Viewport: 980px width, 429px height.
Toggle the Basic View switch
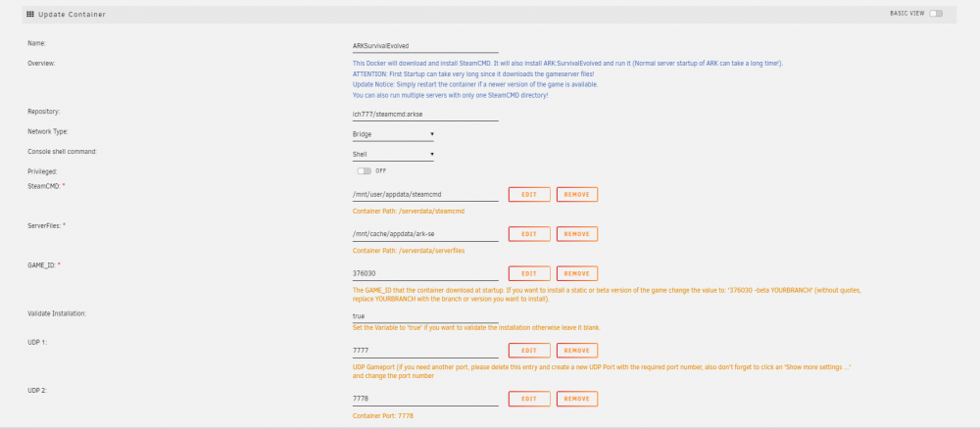[936, 13]
